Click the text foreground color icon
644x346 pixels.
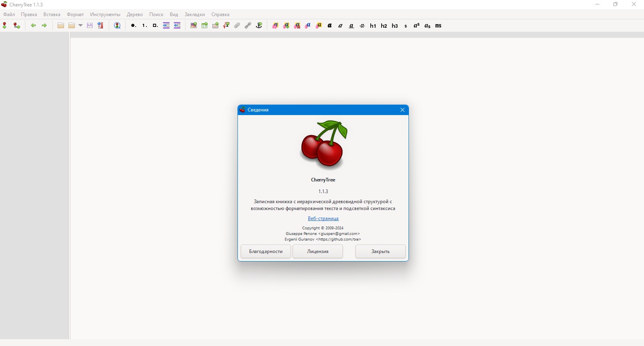point(308,25)
